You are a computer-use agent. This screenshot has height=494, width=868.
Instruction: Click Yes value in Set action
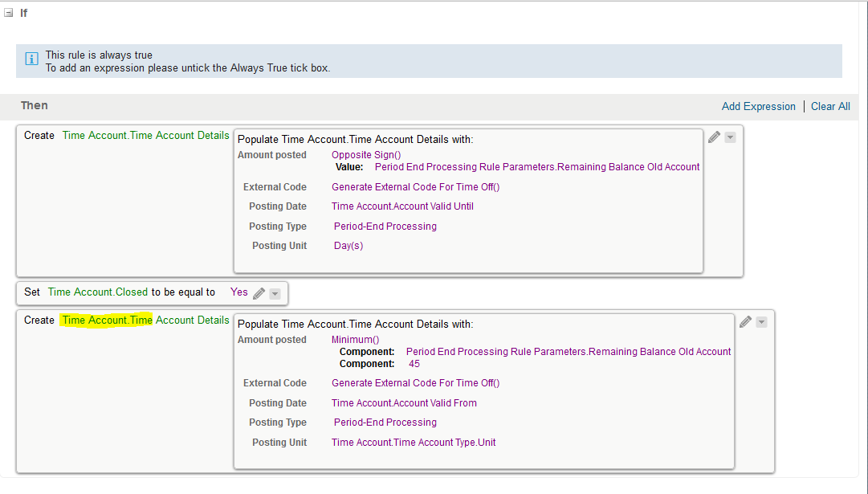[x=239, y=292]
